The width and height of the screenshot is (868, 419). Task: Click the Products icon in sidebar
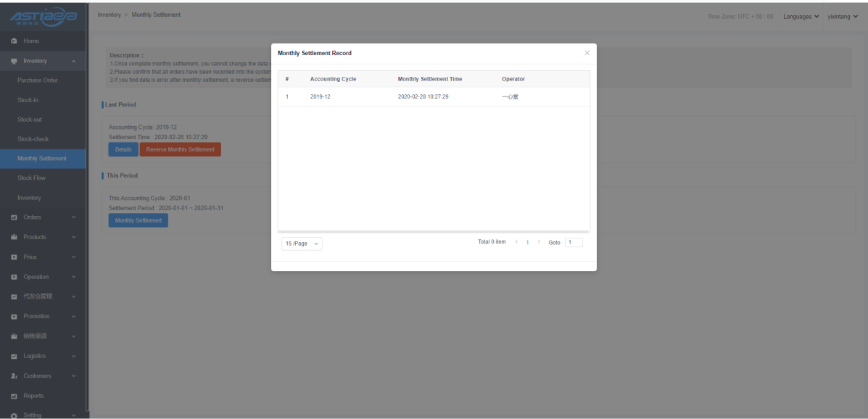tap(14, 237)
